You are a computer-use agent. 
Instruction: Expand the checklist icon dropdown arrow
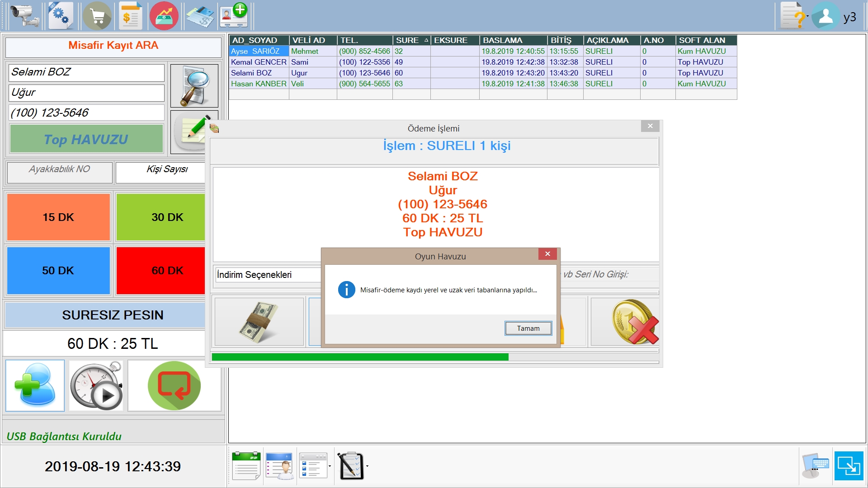330,466
